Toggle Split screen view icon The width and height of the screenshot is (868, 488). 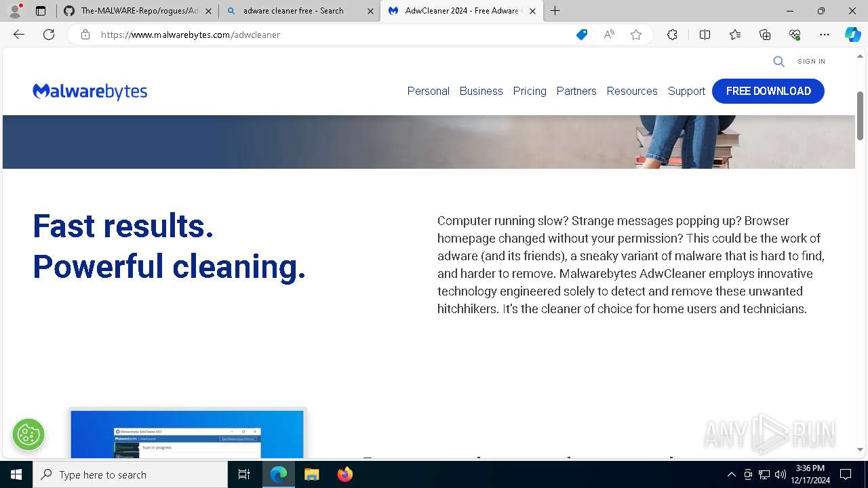tap(705, 35)
